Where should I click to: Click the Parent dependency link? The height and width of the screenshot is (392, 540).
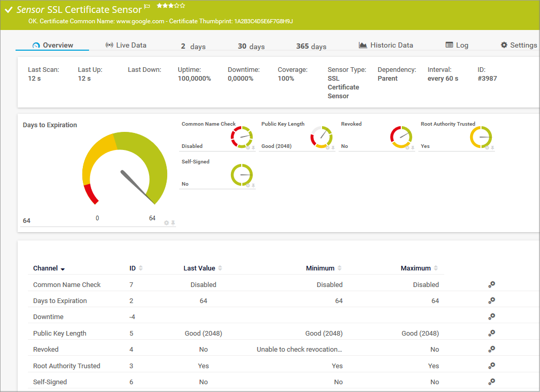(x=388, y=79)
